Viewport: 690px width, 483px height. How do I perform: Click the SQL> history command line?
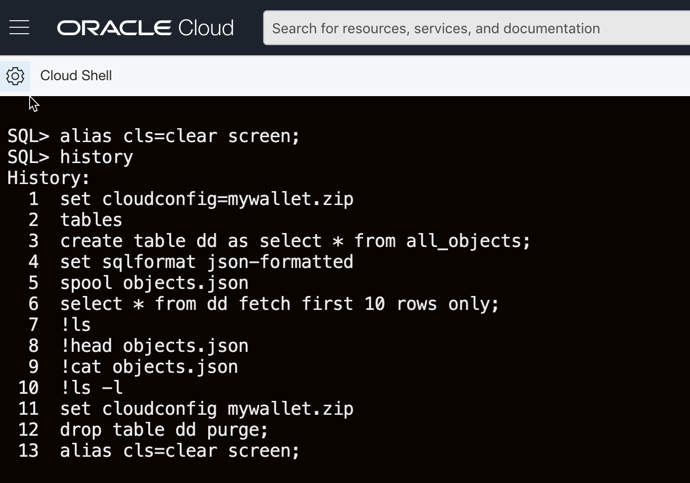(x=70, y=157)
